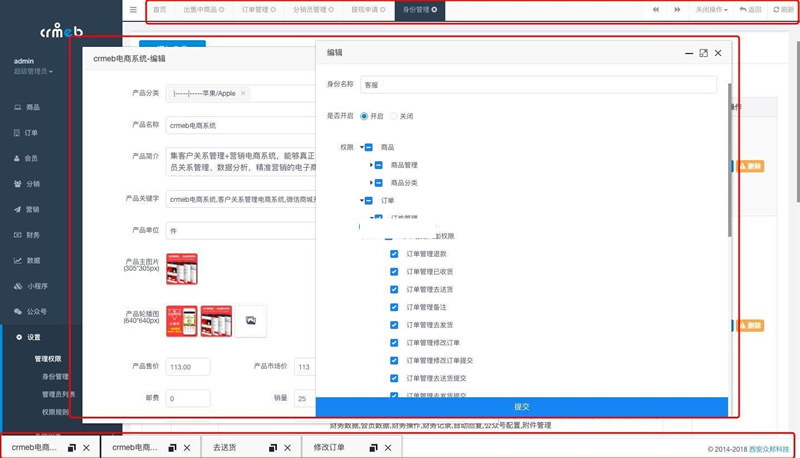This screenshot has height=458, width=800.
Task: Click the 身份名称 input field
Action: pyautogui.click(x=538, y=84)
